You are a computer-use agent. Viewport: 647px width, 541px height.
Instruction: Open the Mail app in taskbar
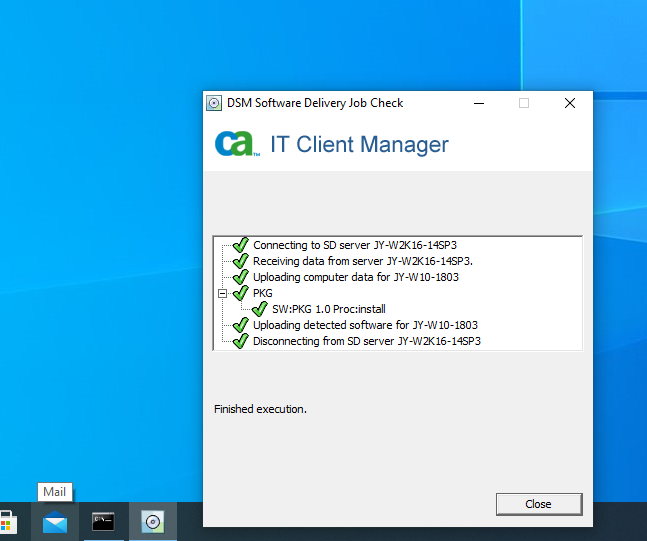coord(55,522)
